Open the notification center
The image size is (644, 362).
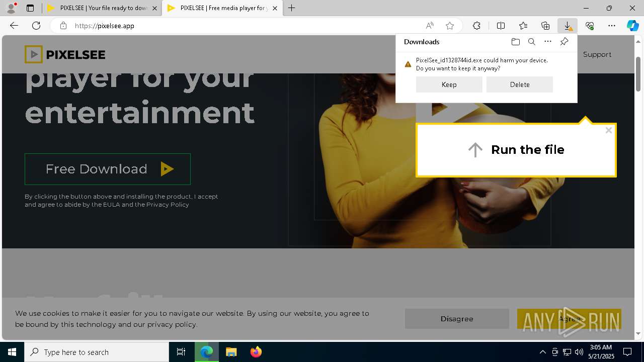[x=628, y=352]
